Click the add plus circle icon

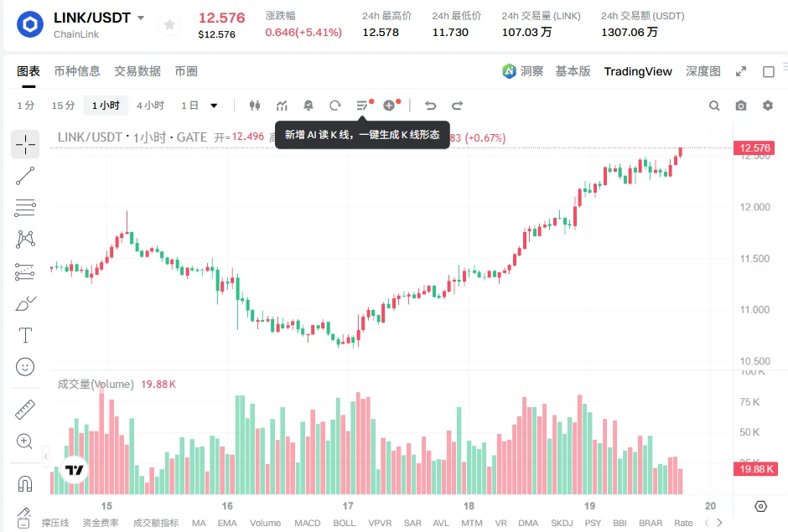(x=389, y=106)
